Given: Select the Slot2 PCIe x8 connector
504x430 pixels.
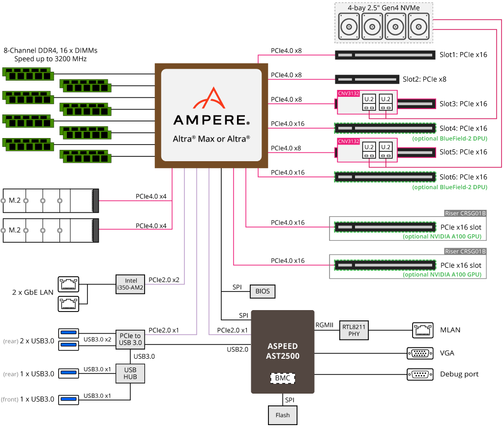Looking at the screenshot, I should click(x=367, y=79).
